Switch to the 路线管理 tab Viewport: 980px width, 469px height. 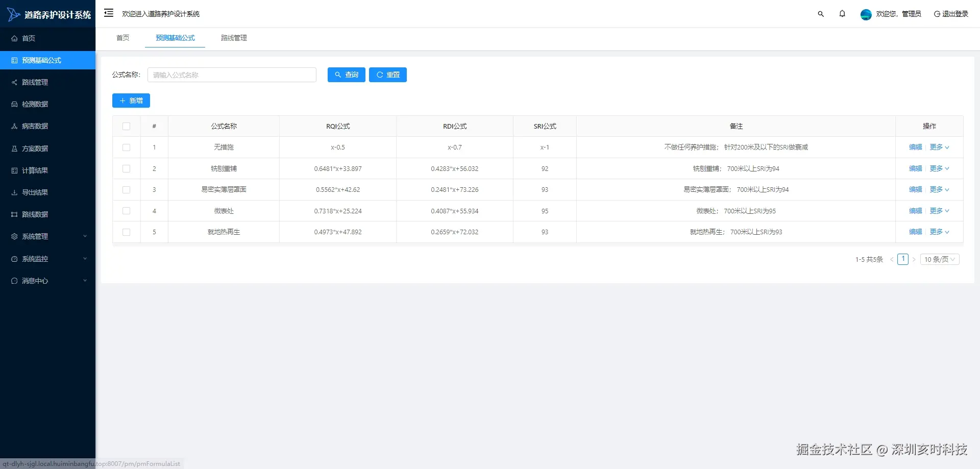pyautogui.click(x=234, y=38)
